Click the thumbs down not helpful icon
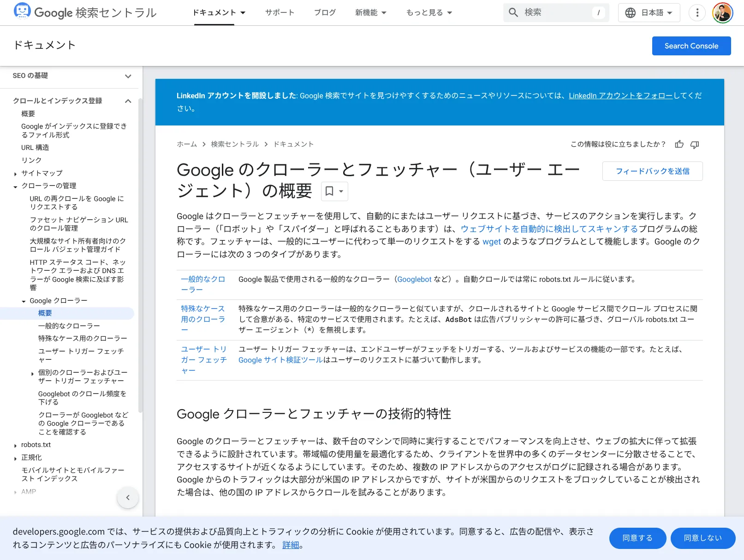 (695, 144)
